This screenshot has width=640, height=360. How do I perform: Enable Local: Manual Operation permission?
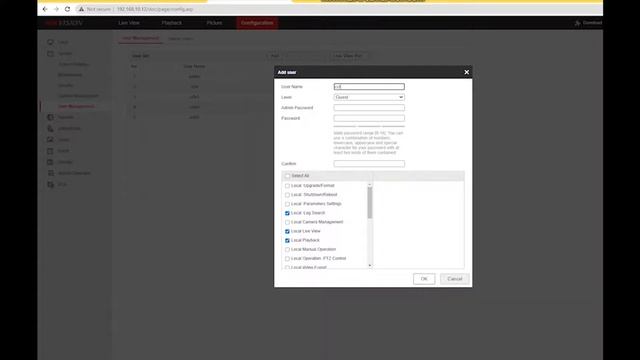click(287, 249)
